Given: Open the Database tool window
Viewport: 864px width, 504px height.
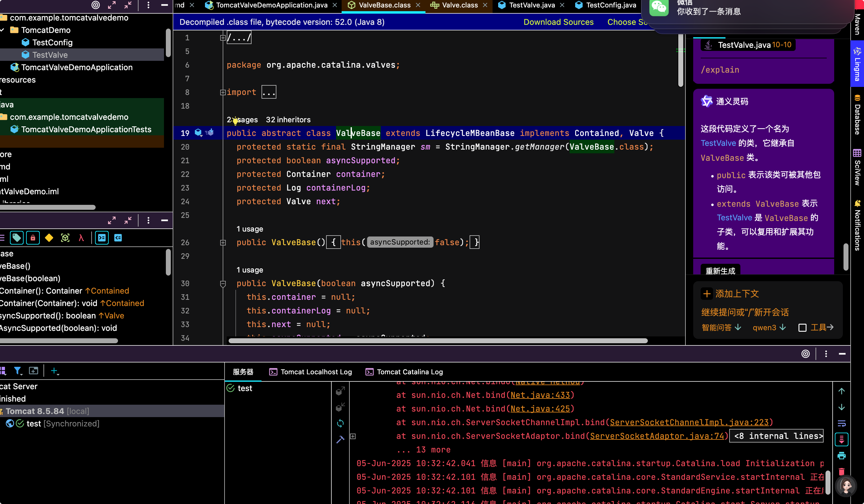Looking at the screenshot, I should tap(857, 115).
